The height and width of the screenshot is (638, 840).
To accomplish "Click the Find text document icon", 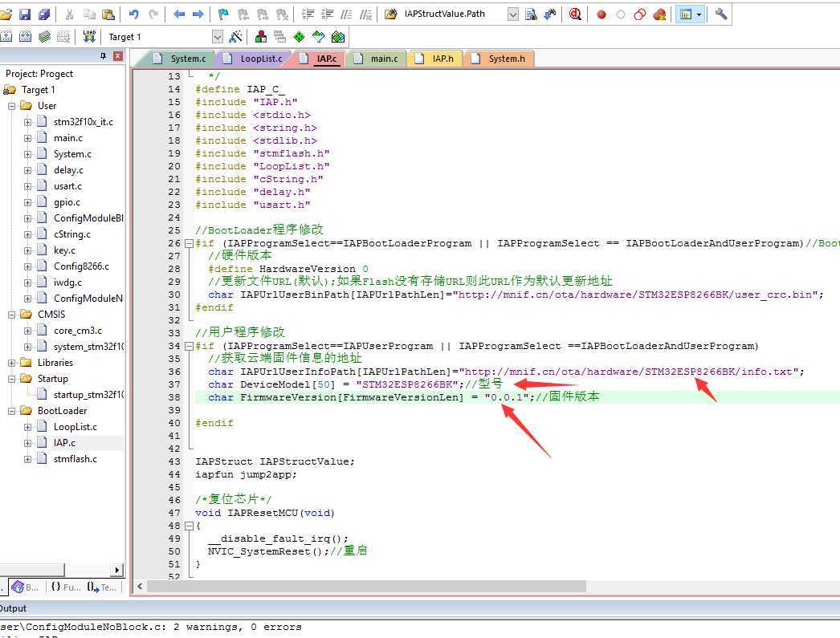I will click(531, 14).
